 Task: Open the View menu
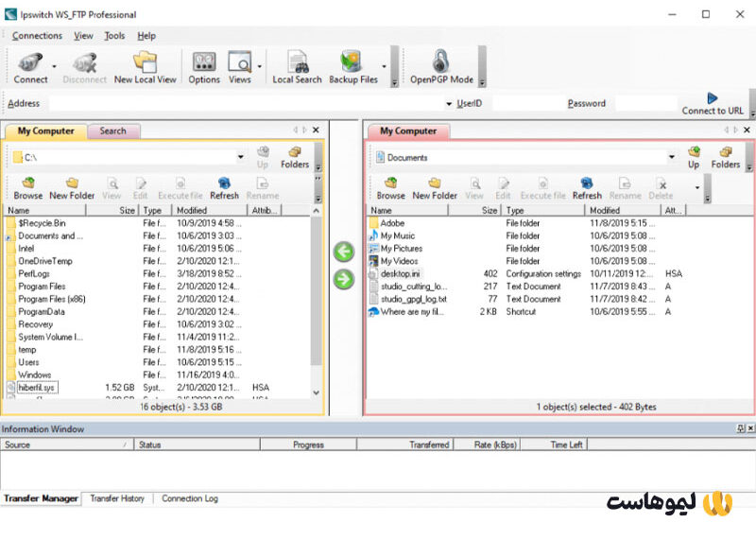[83, 36]
